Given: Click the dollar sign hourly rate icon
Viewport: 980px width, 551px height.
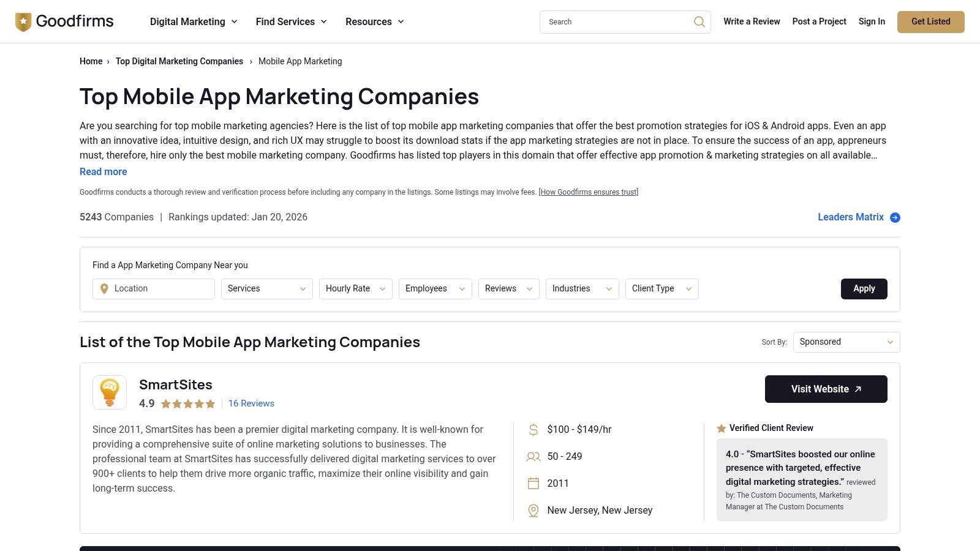Looking at the screenshot, I should 533,430.
